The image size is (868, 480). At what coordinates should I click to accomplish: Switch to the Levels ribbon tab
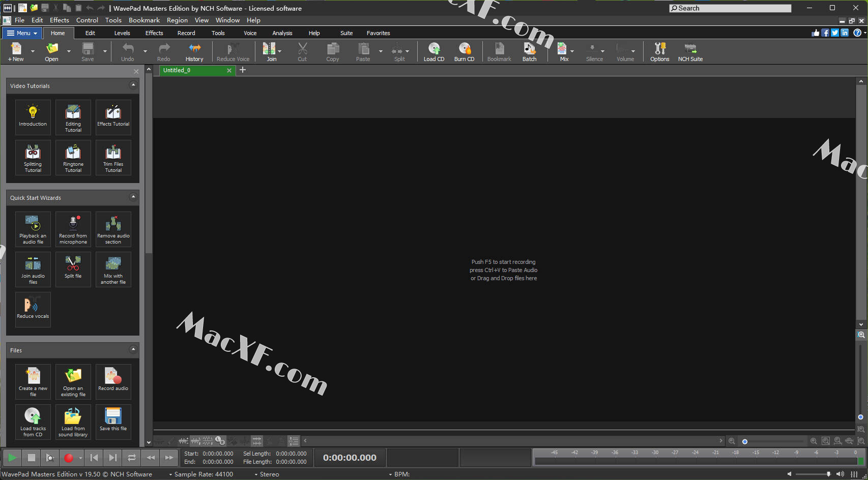[122, 33]
